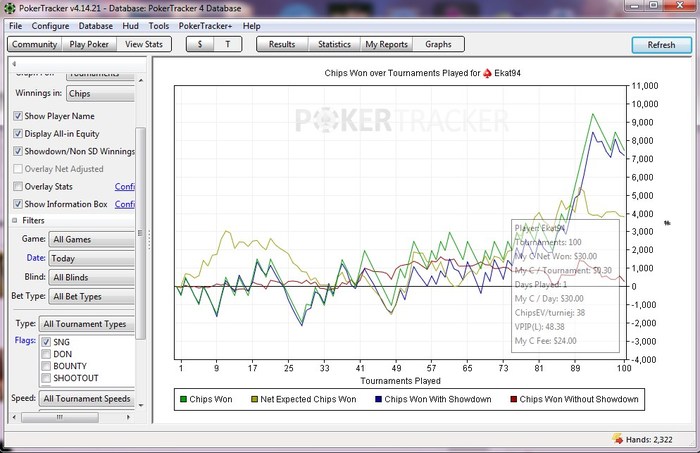Click the Tournaments Played axis label
The width and height of the screenshot is (700, 453).
[400, 381]
